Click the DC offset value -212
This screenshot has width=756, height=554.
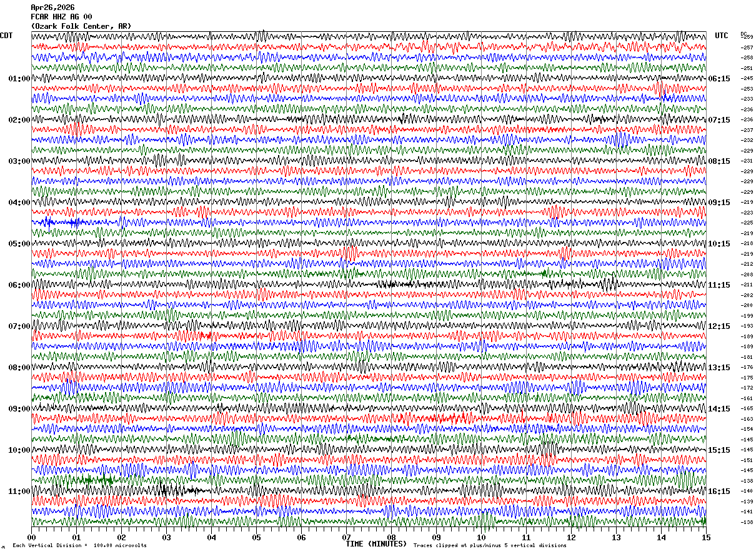(x=747, y=264)
